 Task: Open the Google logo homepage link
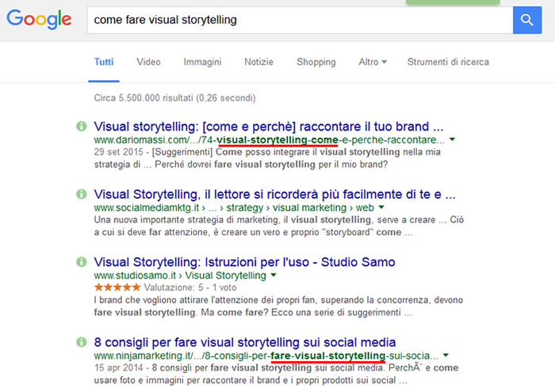[x=39, y=20]
